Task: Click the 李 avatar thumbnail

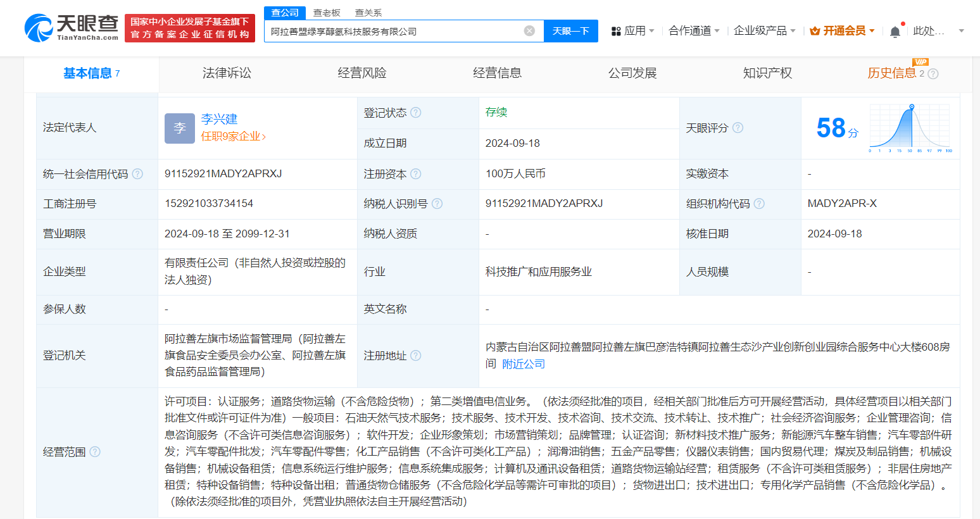Action: (180, 128)
